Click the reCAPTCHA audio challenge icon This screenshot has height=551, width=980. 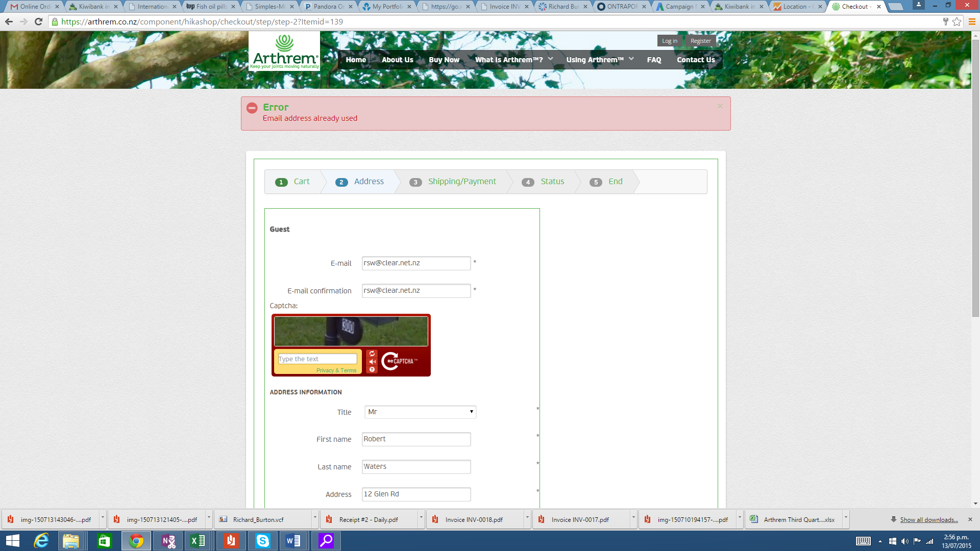pyautogui.click(x=372, y=362)
